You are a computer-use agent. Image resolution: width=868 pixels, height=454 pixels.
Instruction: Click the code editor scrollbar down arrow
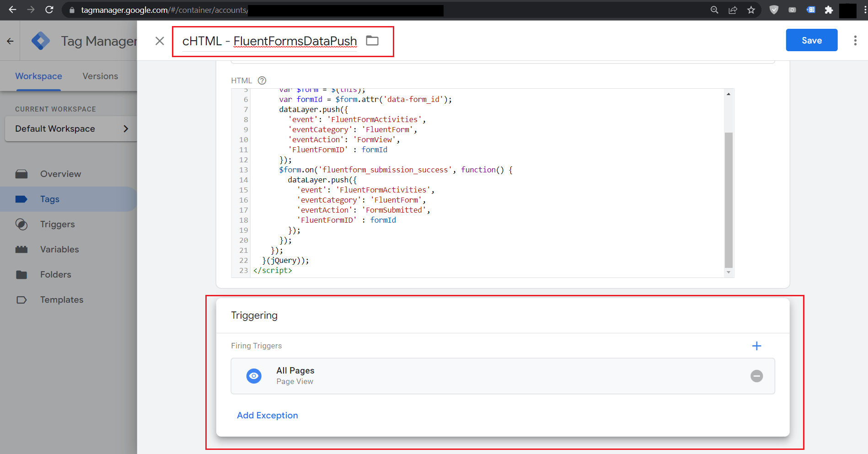pyautogui.click(x=729, y=272)
